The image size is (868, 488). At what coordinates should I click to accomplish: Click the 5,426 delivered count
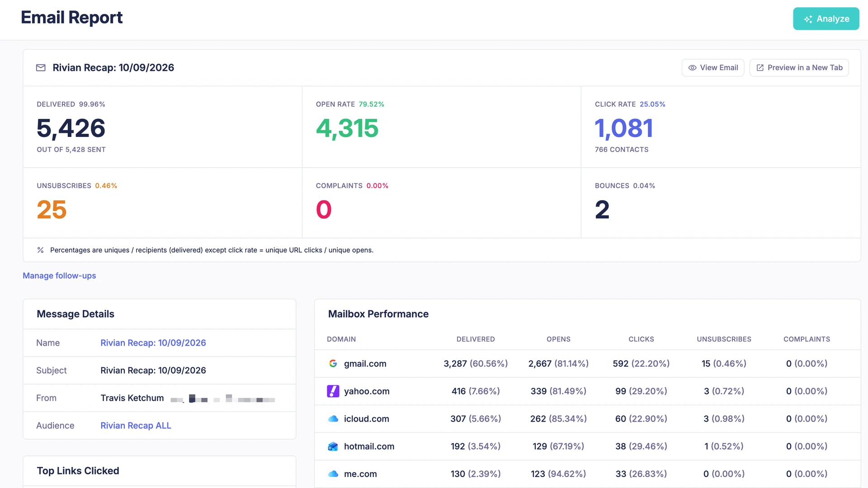click(71, 128)
